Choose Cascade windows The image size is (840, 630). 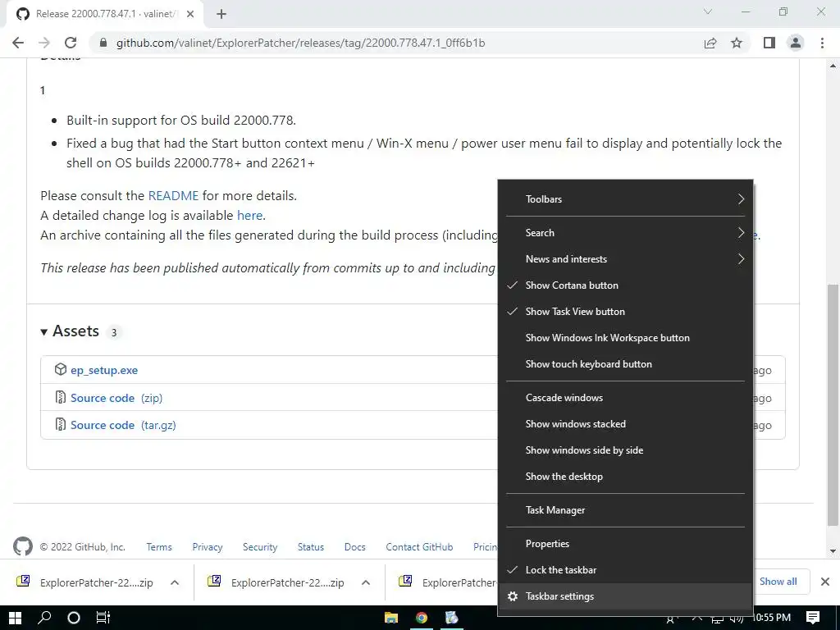click(x=625, y=398)
